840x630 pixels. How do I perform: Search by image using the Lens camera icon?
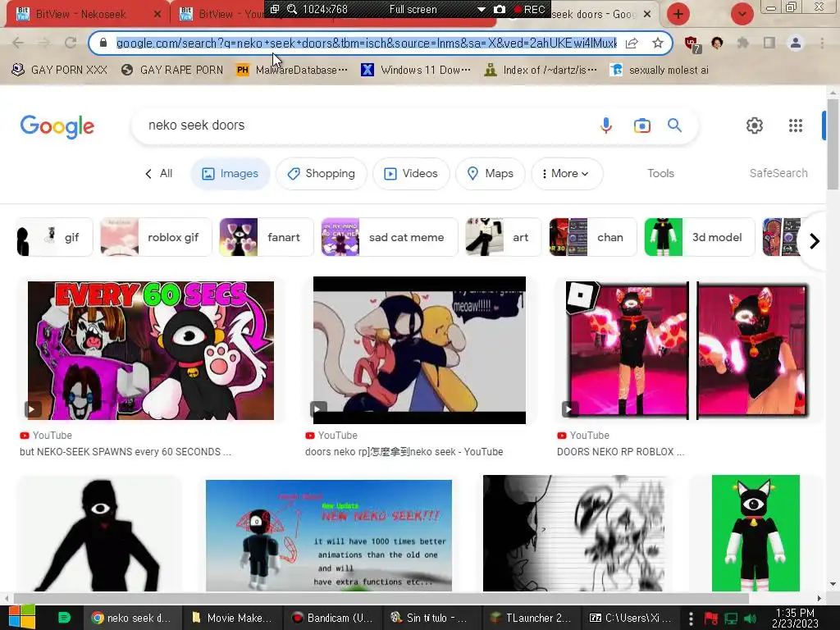pyautogui.click(x=641, y=126)
